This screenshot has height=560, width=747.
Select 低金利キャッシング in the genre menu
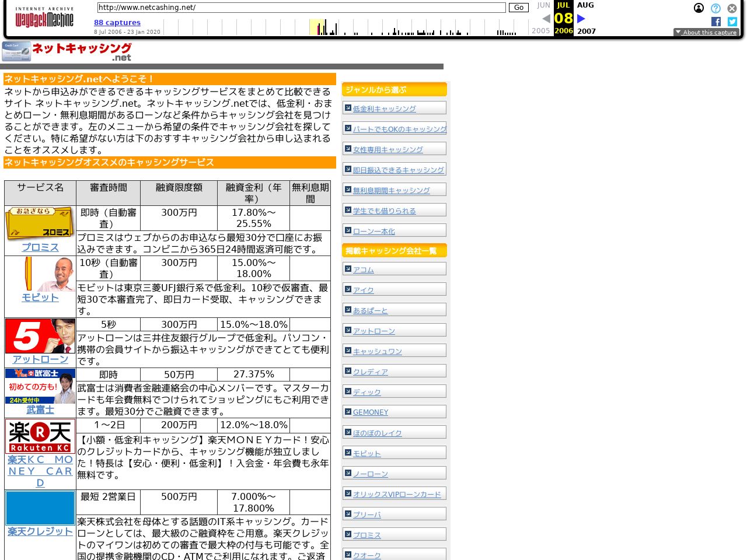(384, 108)
